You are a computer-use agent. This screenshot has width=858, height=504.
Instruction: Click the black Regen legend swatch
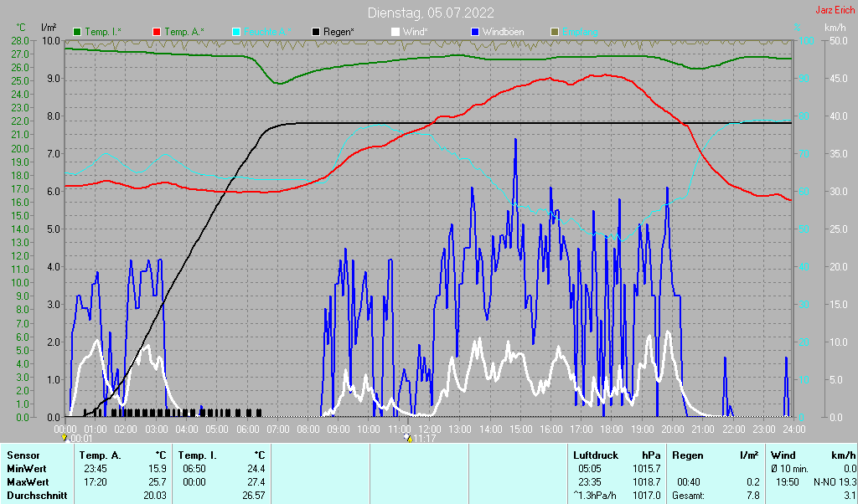pyautogui.click(x=316, y=33)
